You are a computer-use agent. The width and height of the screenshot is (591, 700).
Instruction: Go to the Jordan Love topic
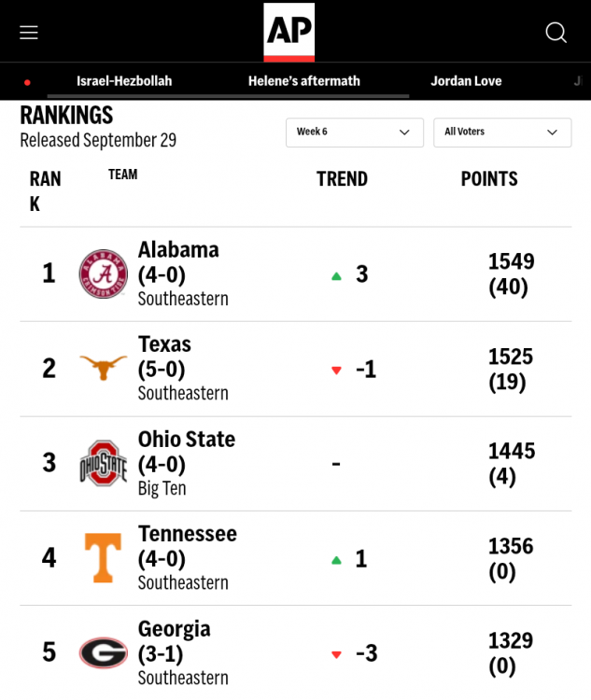[466, 81]
